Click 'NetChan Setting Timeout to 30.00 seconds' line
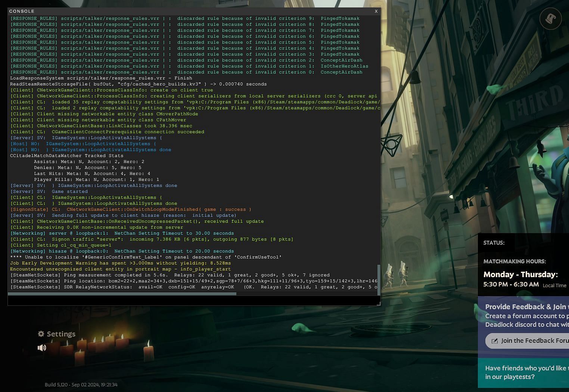The height and width of the screenshot is (392, 569). coord(122,233)
